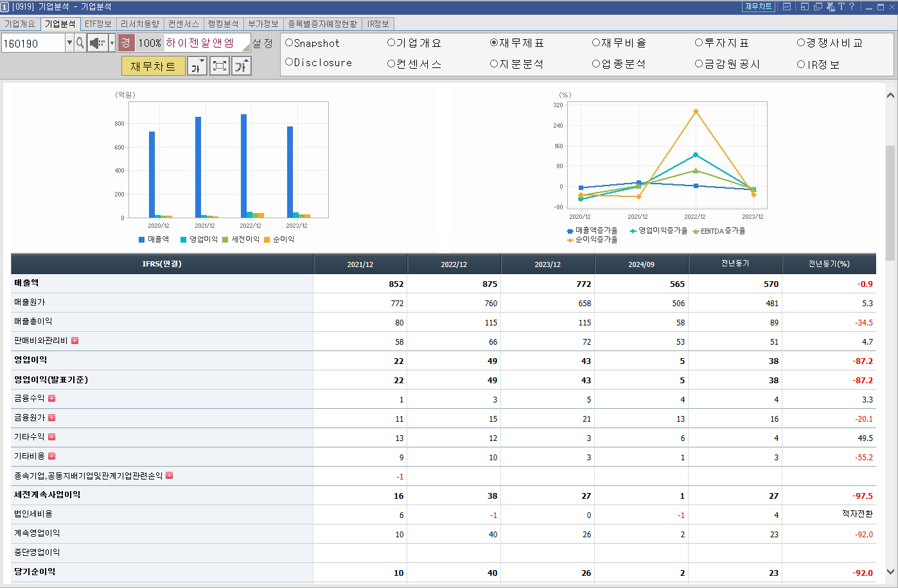Open help via the question mark icon

852,6
